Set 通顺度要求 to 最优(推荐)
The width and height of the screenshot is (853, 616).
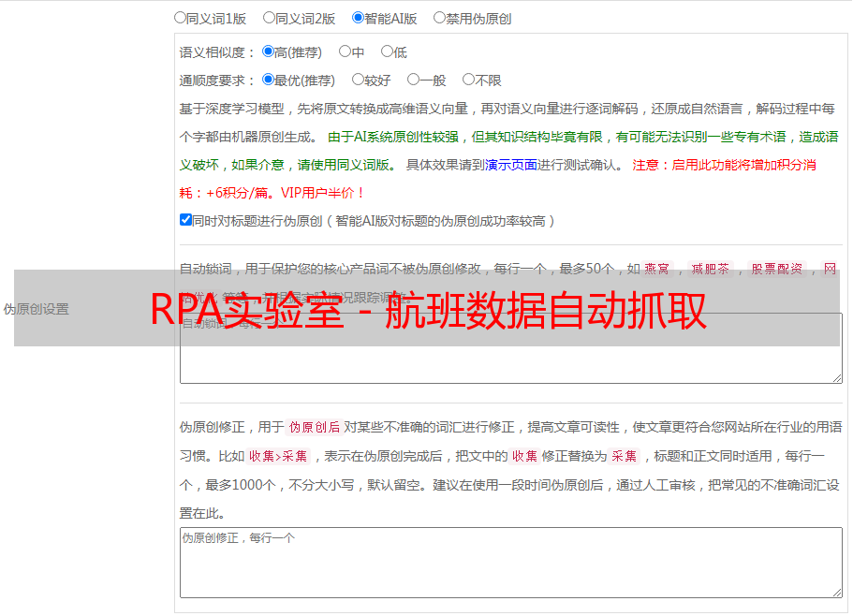point(268,80)
